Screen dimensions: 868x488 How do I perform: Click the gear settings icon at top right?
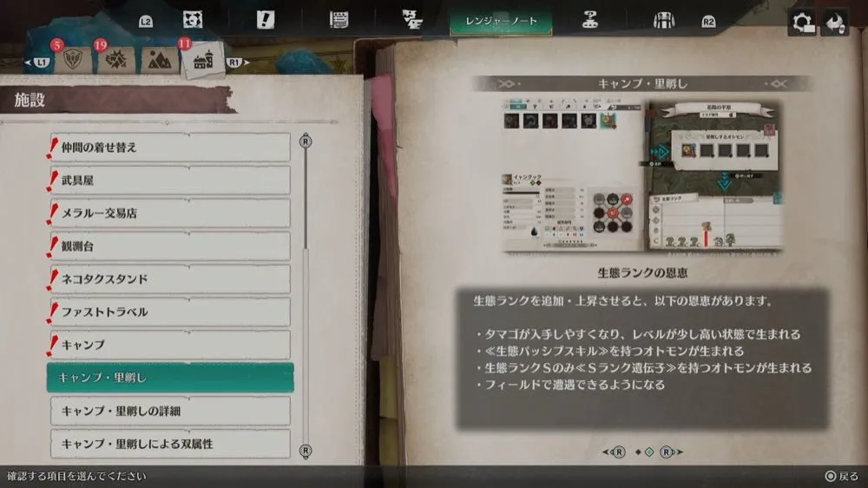[801, 22]
